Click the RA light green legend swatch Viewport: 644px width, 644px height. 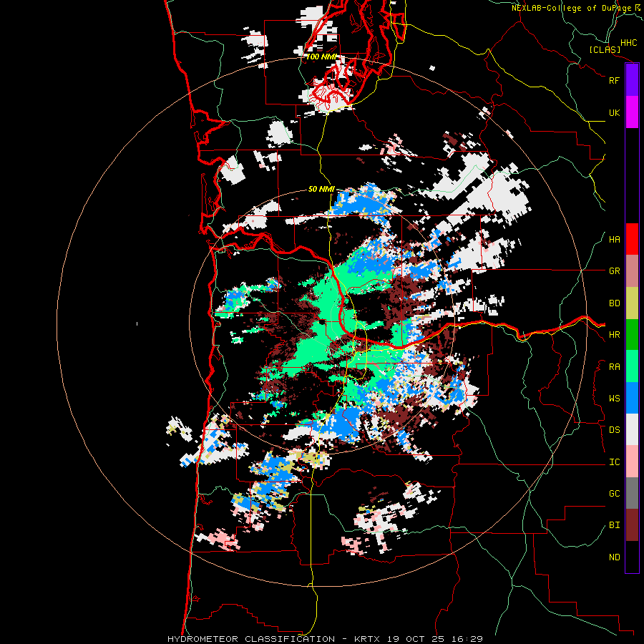pos(632,366)
